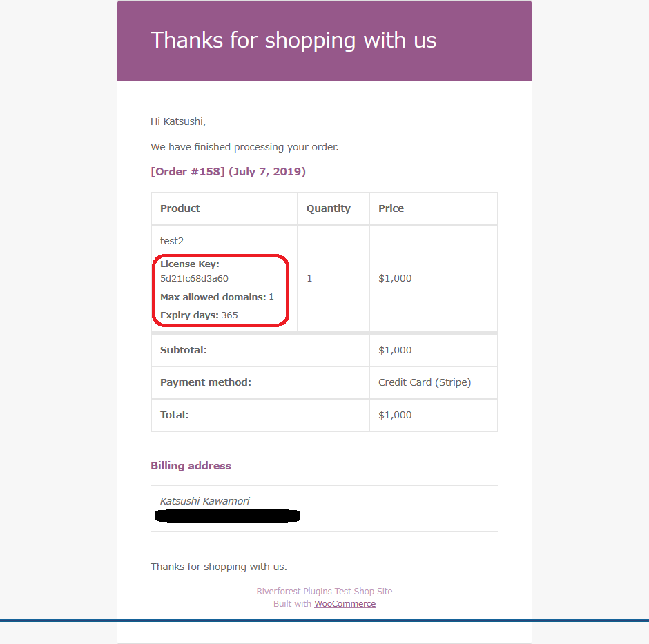Click the purple header banner title
Viewport: 649px width, 644px height.
(x=293, y=40)
